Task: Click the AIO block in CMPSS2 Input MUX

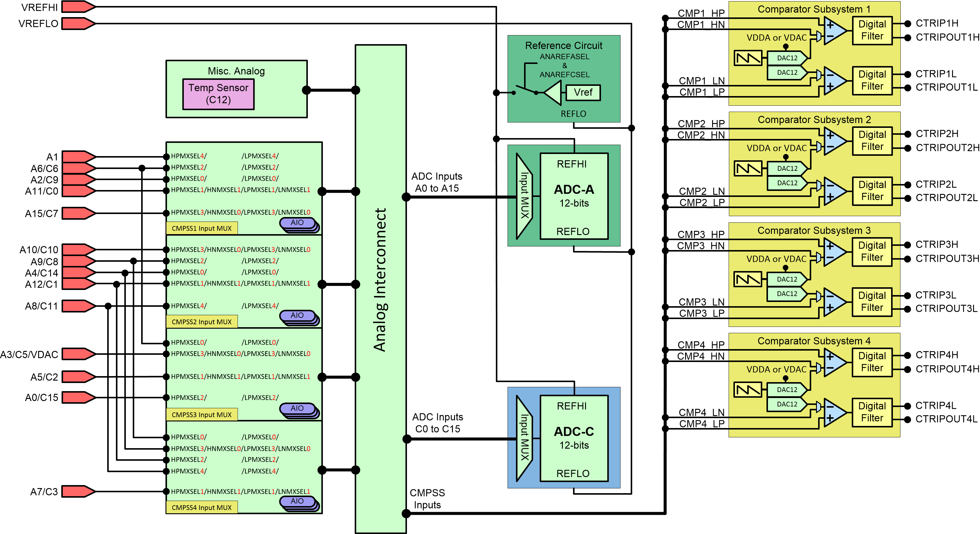Action: 299,318
